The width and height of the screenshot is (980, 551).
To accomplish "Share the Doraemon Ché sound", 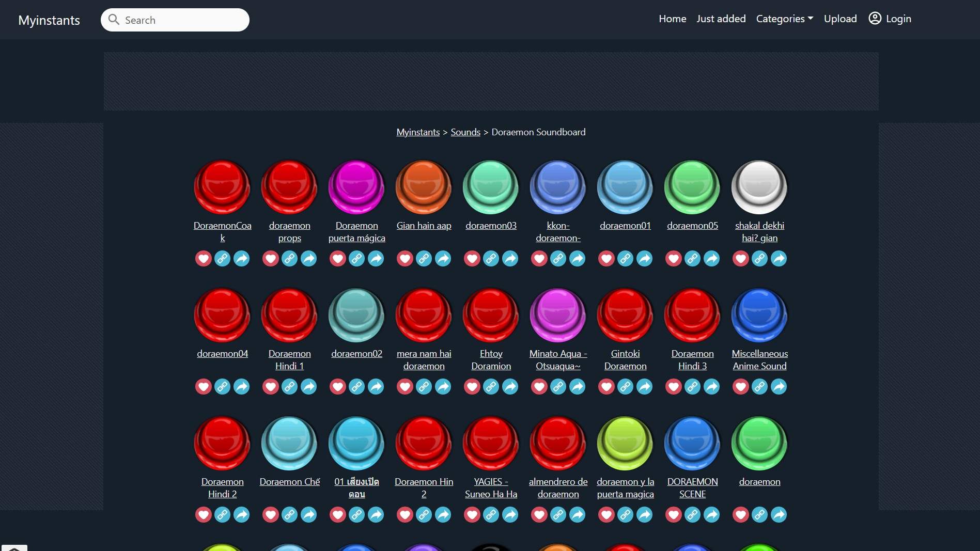I will 308,514.
